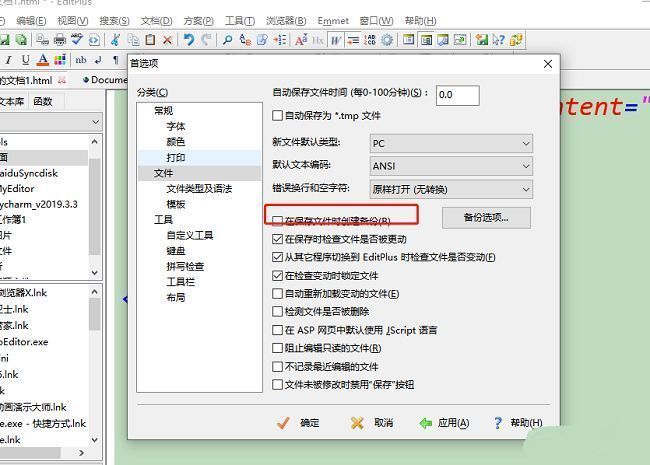Viewport: 650px width, 465px height.
Task: Toggle check when switching to EditPlus option
Action: (277, 257)
